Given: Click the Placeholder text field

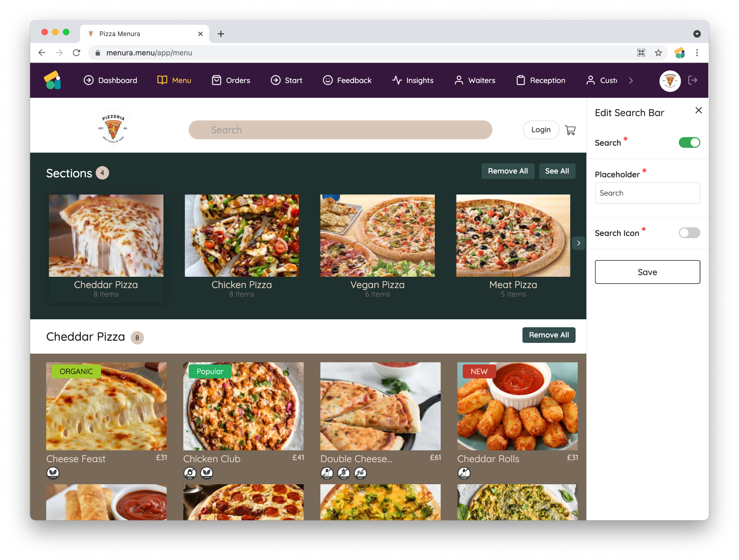Looking at the screenshot, I should 647,193.
